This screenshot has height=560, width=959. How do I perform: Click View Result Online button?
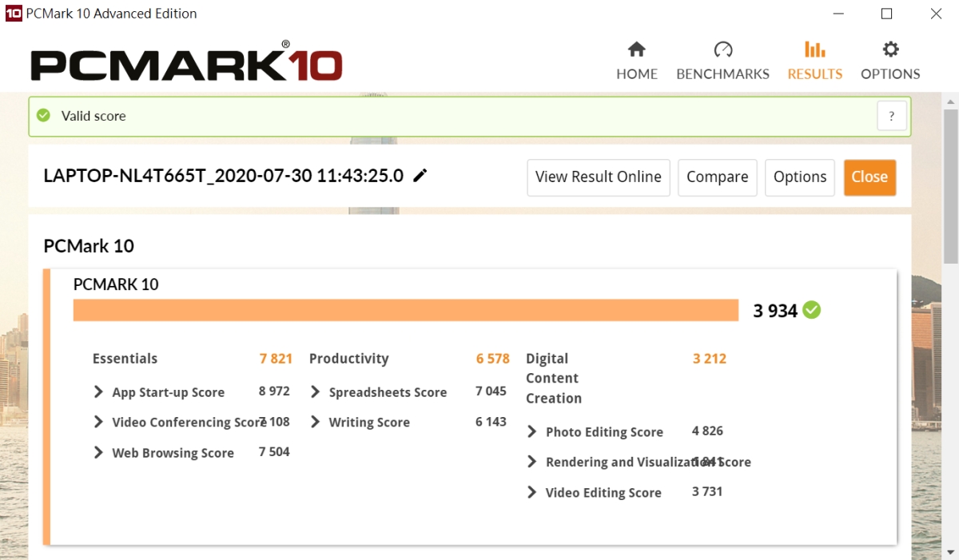pyautogui.click(x=598, y=177)
